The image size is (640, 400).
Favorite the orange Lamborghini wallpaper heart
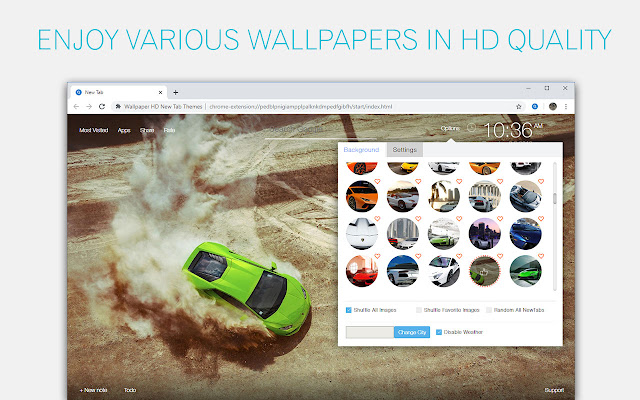coord(377,181)
